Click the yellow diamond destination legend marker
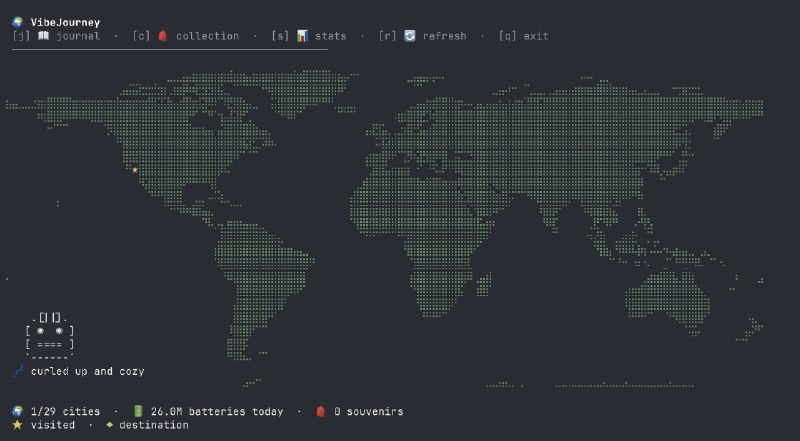Image resolution: width=800 pixels, height=441 pixels. pyautogui.click(x=109, y=425)
